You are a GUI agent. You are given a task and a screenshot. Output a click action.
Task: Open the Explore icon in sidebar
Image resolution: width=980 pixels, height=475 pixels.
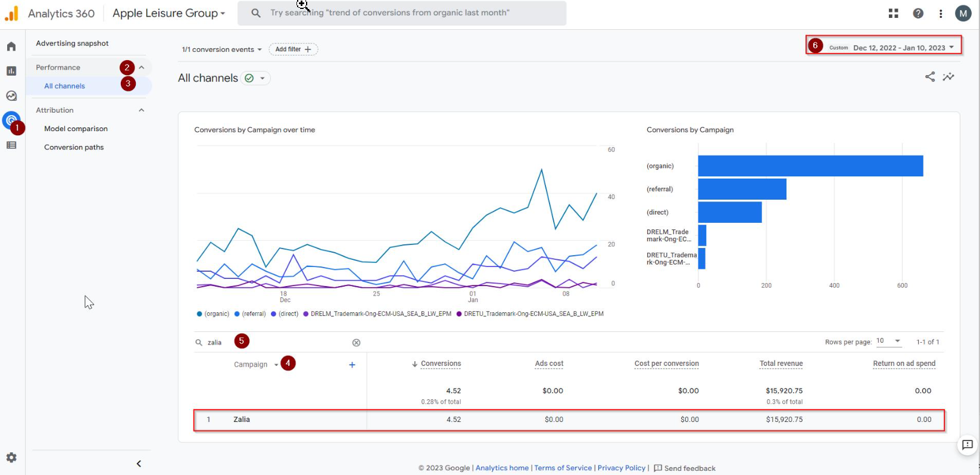(x=11, y=96)
